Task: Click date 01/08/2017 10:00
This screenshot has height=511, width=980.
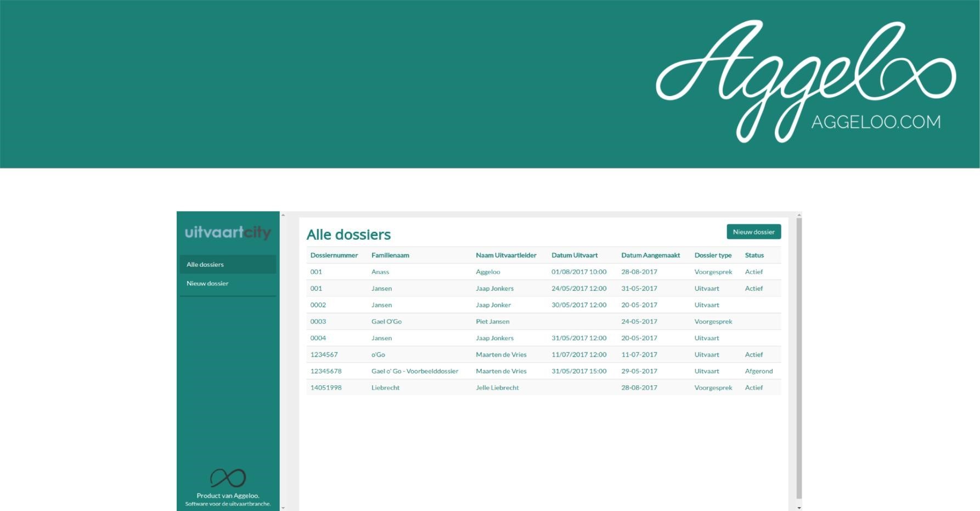Action: click(579, 272)
